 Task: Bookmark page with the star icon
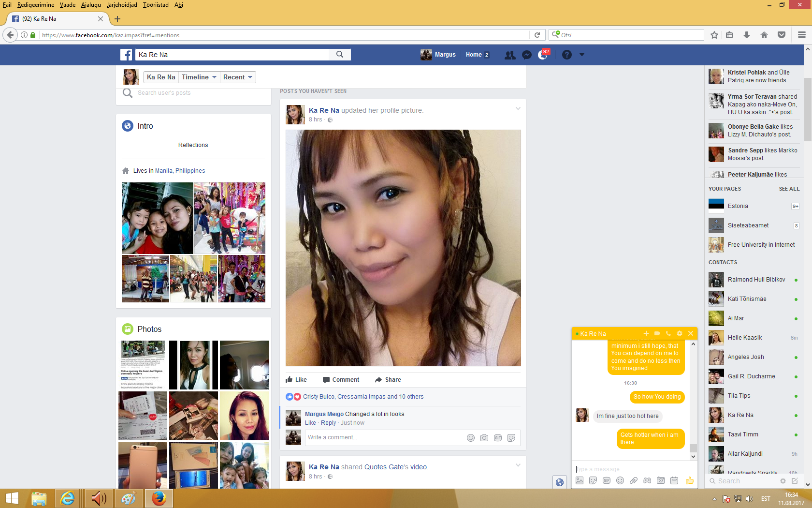click(x=714, y=35)
